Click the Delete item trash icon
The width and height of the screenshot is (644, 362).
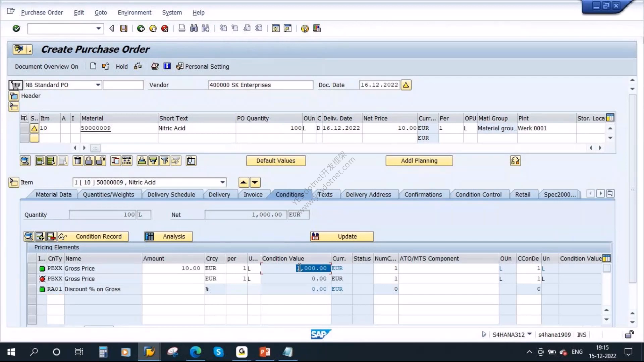[x=77, y=161]
